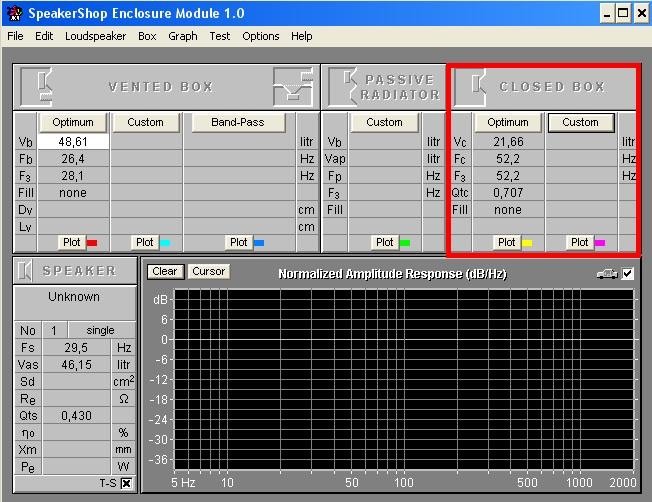Click Plot button beside yellow swatch
The height and width of the screenshot is (502, 652).
pyautogui.click(x=506, y=242)
